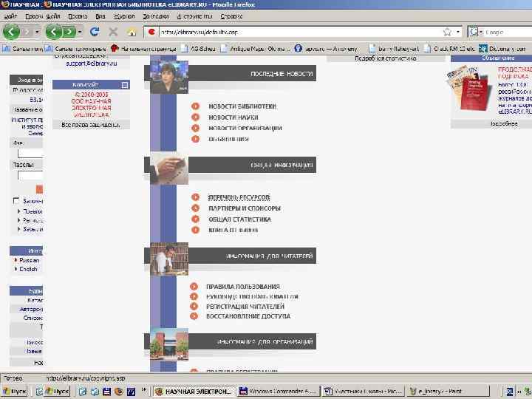
Task: Click the reader in library photo thumbnail
Action: pyautogui.click(x=169, y=259)
